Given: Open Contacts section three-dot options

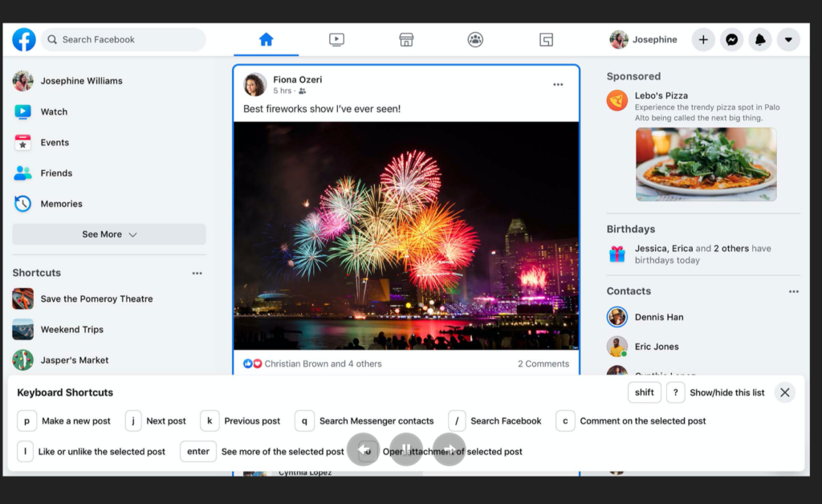Looking at the screenshot, I should [793, 291].
